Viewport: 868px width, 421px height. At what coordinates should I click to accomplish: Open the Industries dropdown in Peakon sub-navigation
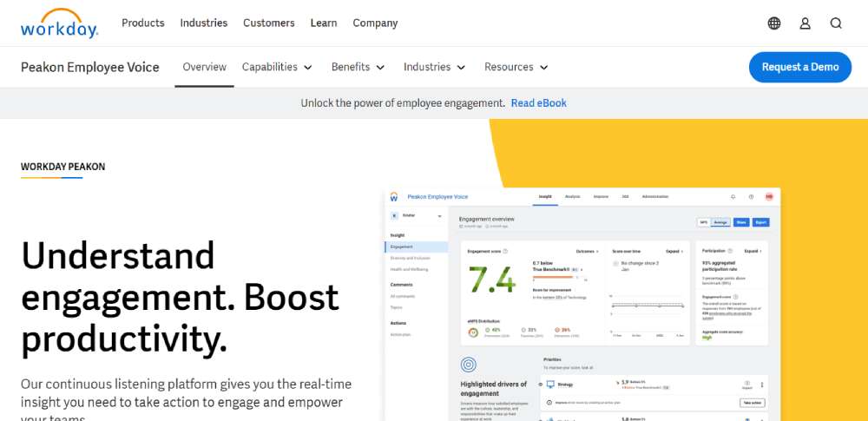tap(435, 67)
